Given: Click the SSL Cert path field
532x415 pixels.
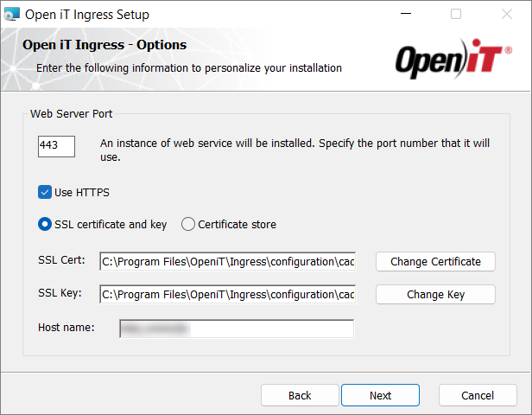Looking at the screenshot, I should (x=228, y=261).
